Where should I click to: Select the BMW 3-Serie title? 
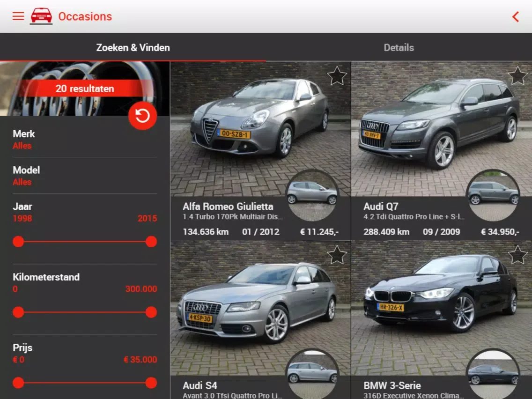pyautogui.click(x=392, y=385)
